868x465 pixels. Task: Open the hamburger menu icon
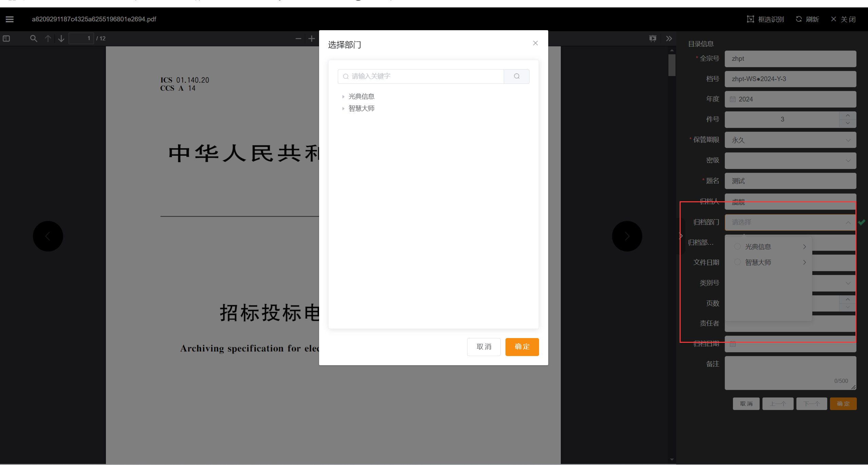pyautogui.click(x=10, y=19)
